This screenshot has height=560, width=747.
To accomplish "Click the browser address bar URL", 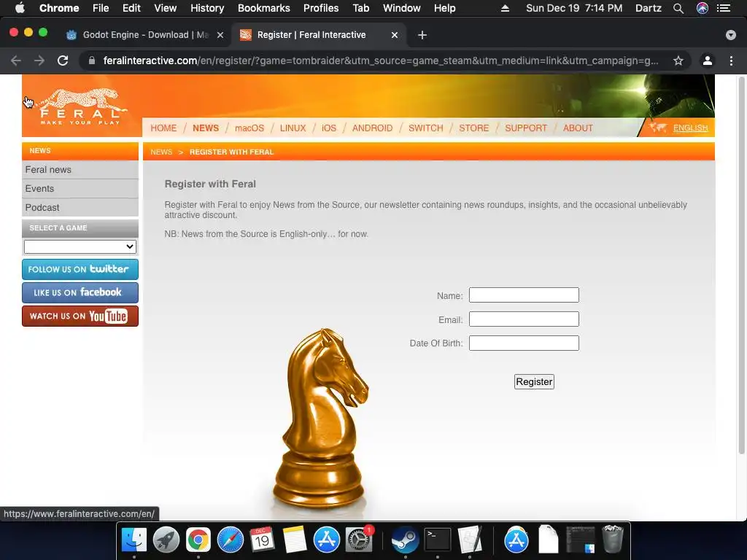I will [381, 61].
